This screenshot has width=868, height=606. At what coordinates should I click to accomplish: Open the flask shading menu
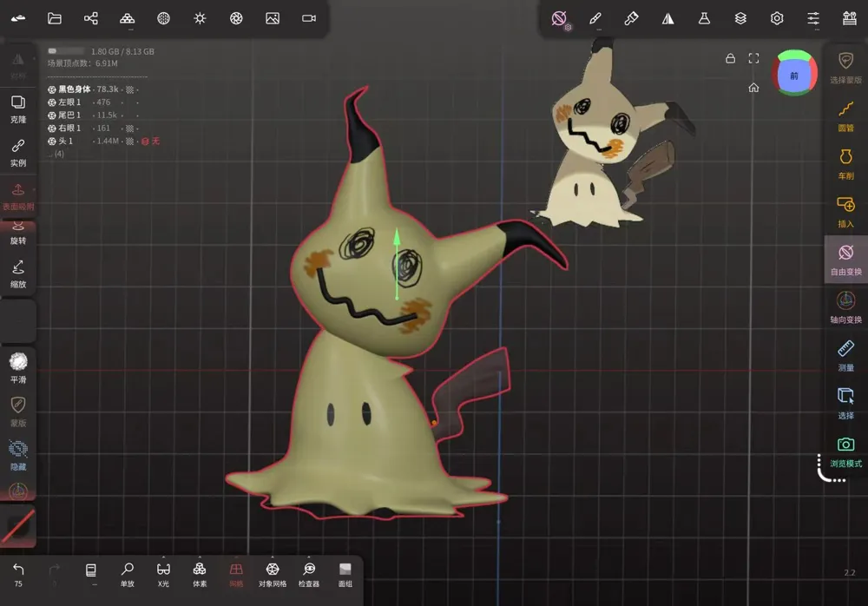[704, 18]
